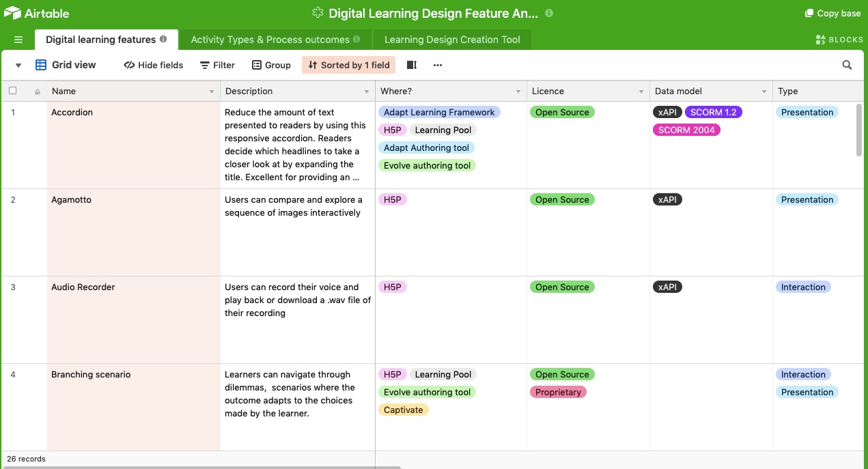Select the row checkbox for Accordion record
Viewport: 868px width, 469px height.
pyautogui.click(x=12, y=112)
